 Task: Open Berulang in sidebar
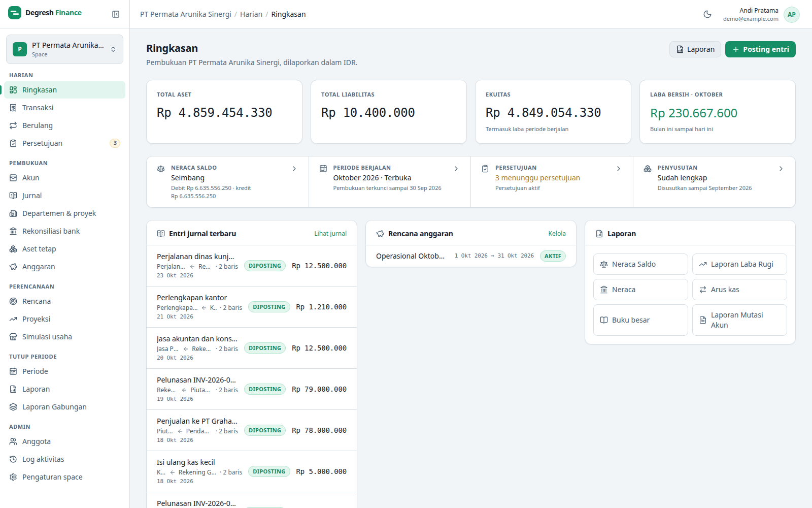click(x=64, y=125)
